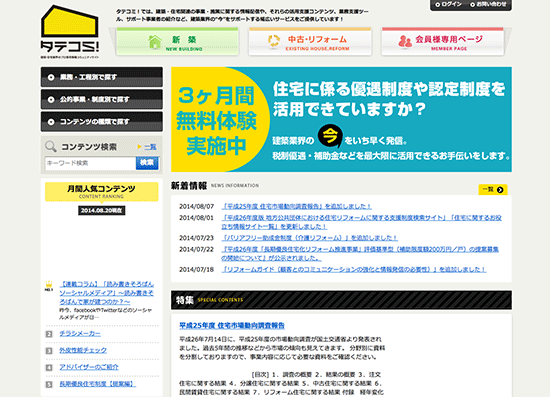This screenshot has width=550, height=397.
Task: Click the 今 speech bubble icon in banner
Action: tap(330, 136)
